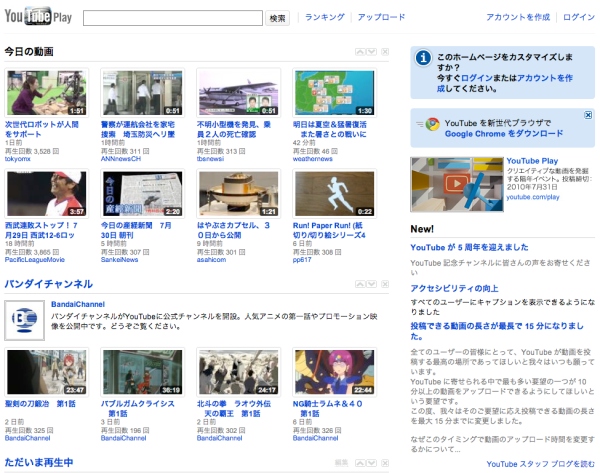This screenshot has height=473, width=600.
Task: Open 次世代ロボットが人間をサポート title
Action: coord(41,129)
